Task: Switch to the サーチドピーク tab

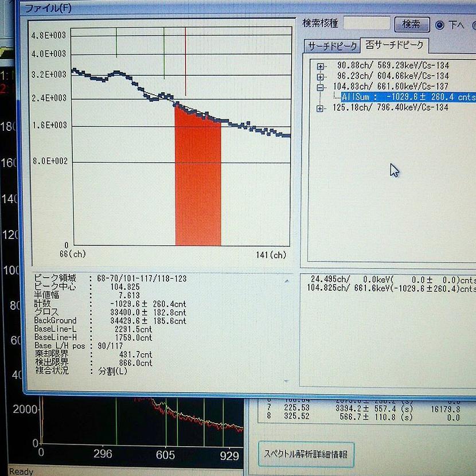Action: (x=332, y=46)
